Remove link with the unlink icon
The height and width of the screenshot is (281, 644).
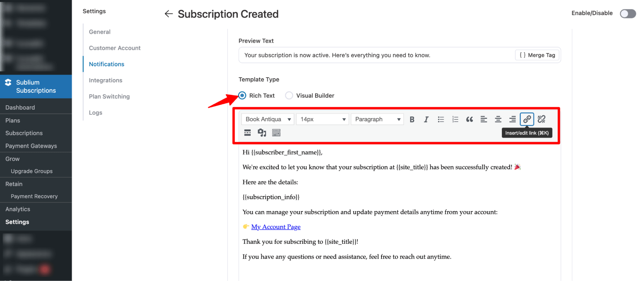coord(541,119)
